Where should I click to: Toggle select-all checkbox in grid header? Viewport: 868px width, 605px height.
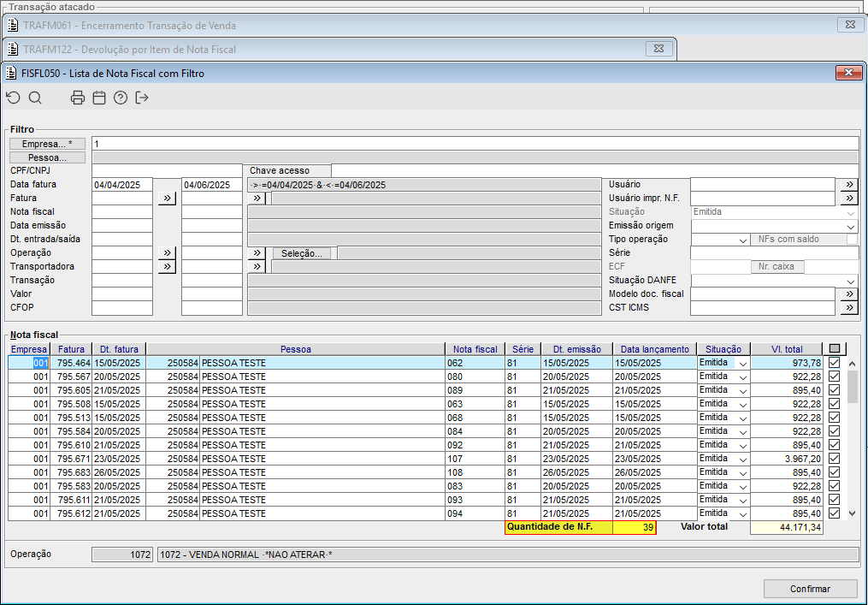click(835, 349)
